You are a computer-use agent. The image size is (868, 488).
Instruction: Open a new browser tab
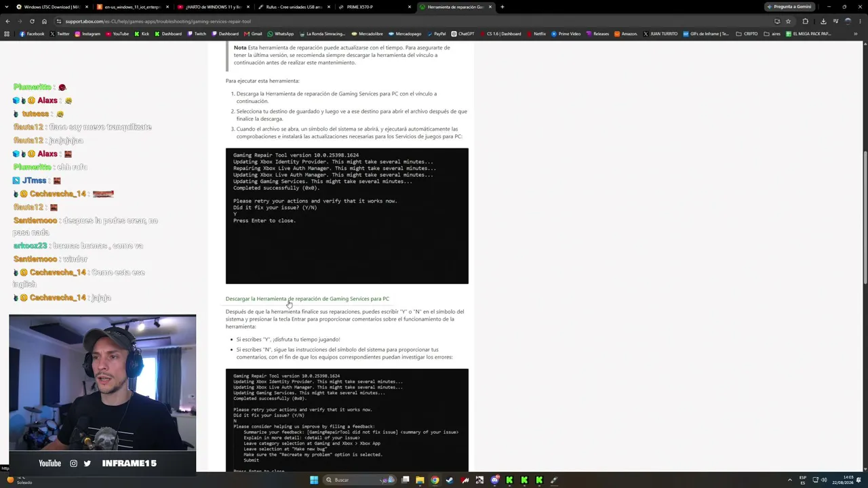[502, 7]
